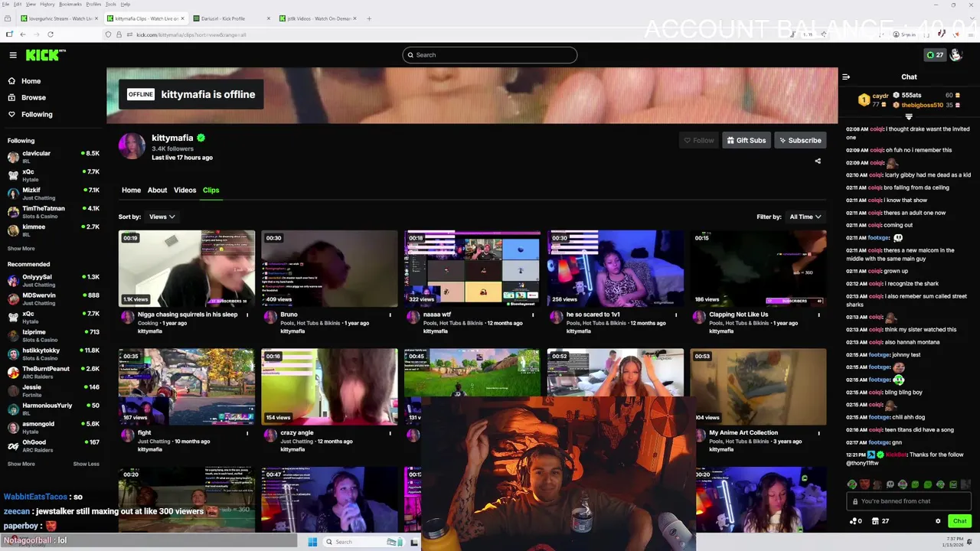
Task: Open options for My Anime Art Collection clip
Action: point(818,433)
